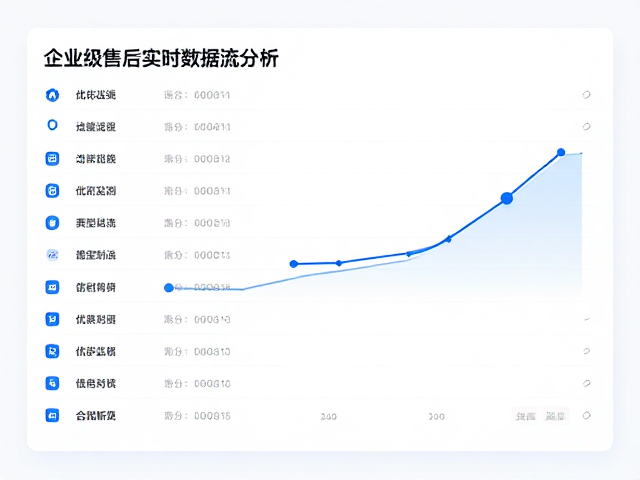Click the square screen icon in the last row
This screenshot has height=480, width=640.
click(52, 416)
